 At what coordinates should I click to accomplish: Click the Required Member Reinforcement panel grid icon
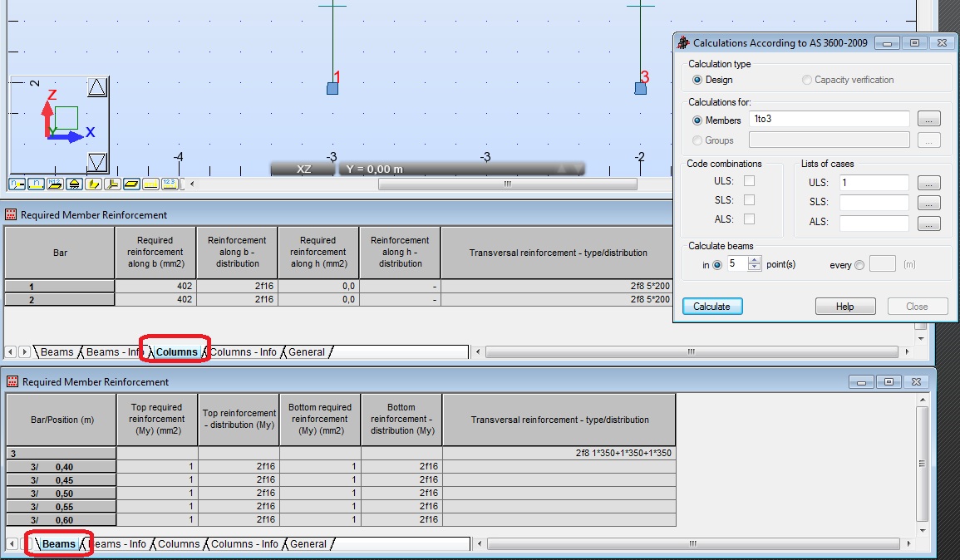coord(11,214)
